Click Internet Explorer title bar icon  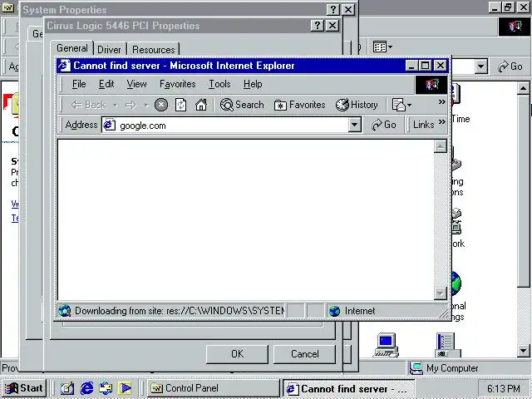pos(65,66)
